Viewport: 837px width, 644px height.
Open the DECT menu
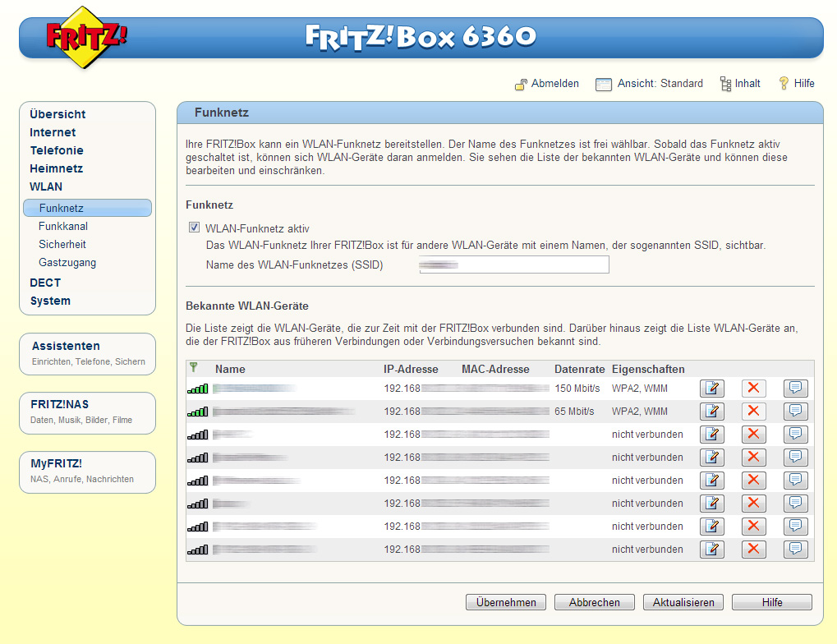click(45, 283)
